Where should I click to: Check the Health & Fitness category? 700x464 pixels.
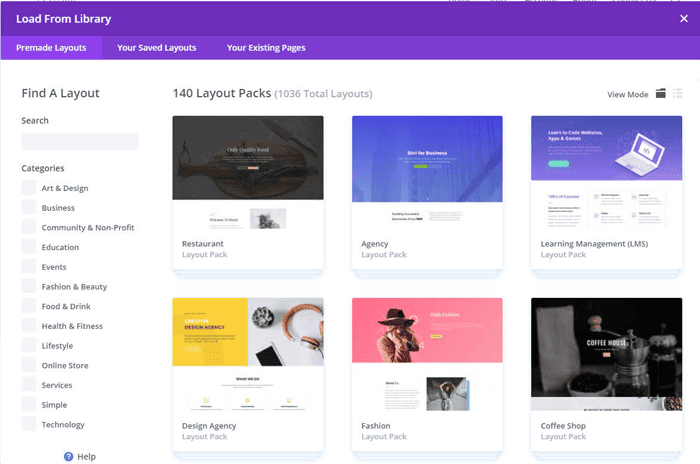(x=29, y=326)
